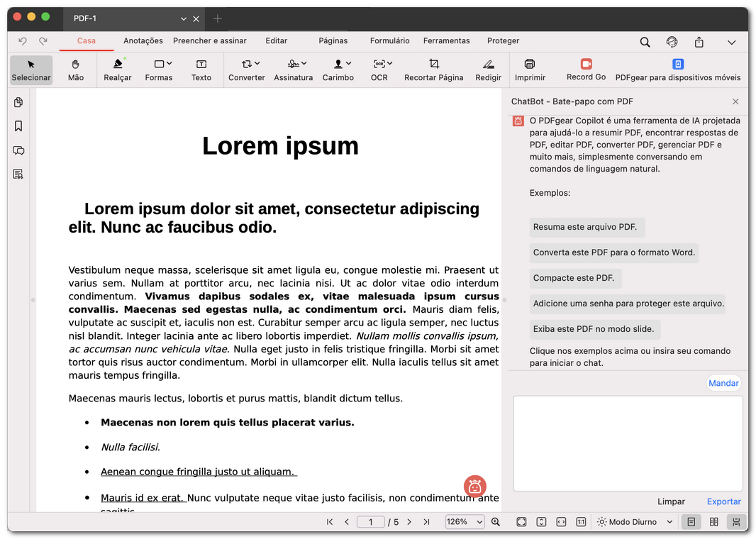Click the chat message input box
This screenshot has width=756, height=539.
click(x=628, y=443)
